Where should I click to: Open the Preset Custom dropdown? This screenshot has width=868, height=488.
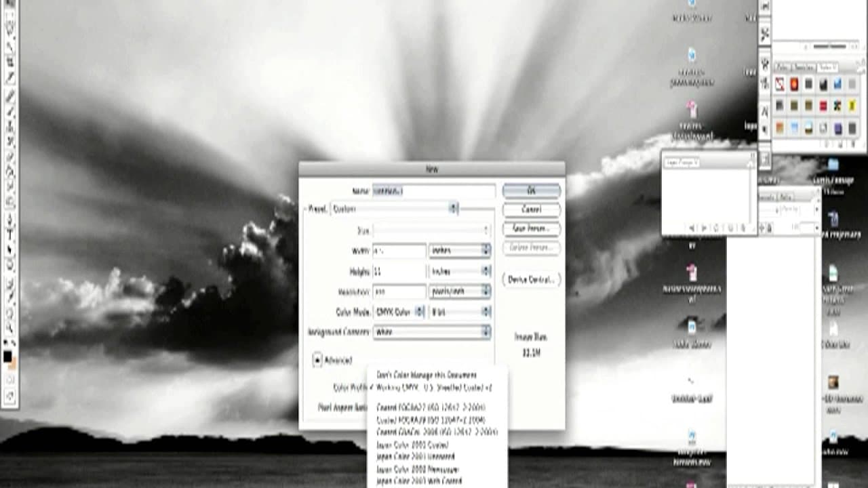point(394,209)
